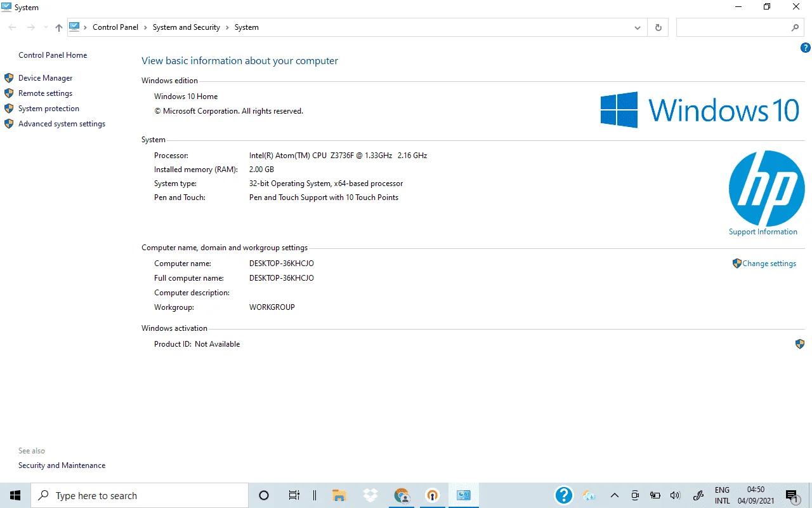Open the OpenVPN taskbar icon
The height and width of the screenshot is (508, 812).
click(433, 495)
